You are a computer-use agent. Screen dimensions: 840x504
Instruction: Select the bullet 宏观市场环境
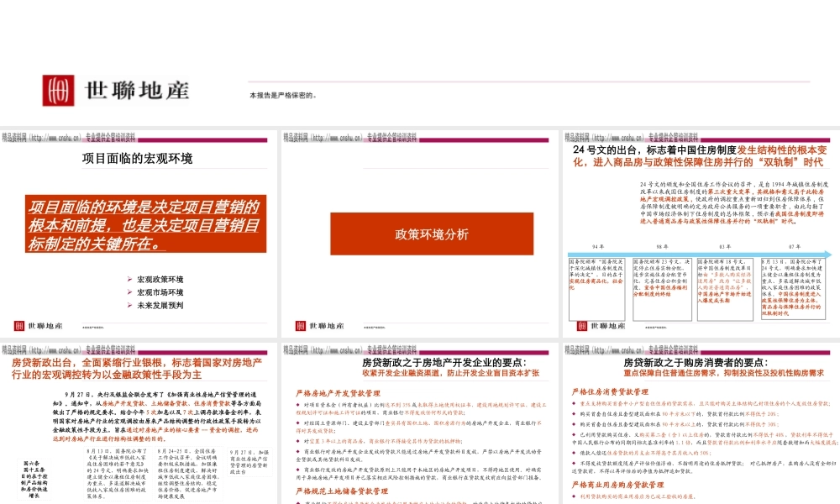pos(160,292)
